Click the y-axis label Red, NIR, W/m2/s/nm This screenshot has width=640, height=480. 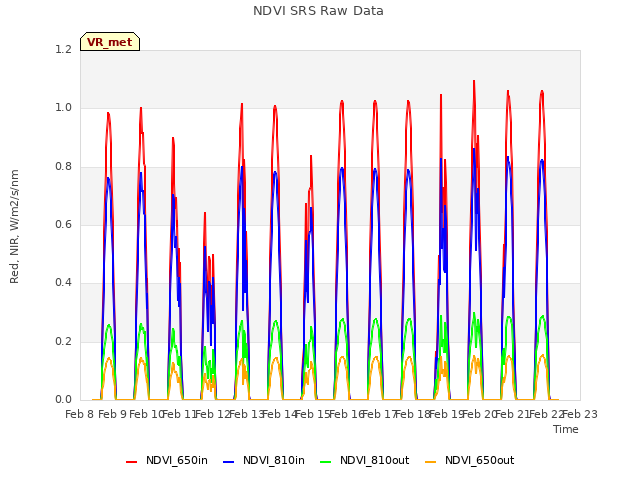coord(14,227)
